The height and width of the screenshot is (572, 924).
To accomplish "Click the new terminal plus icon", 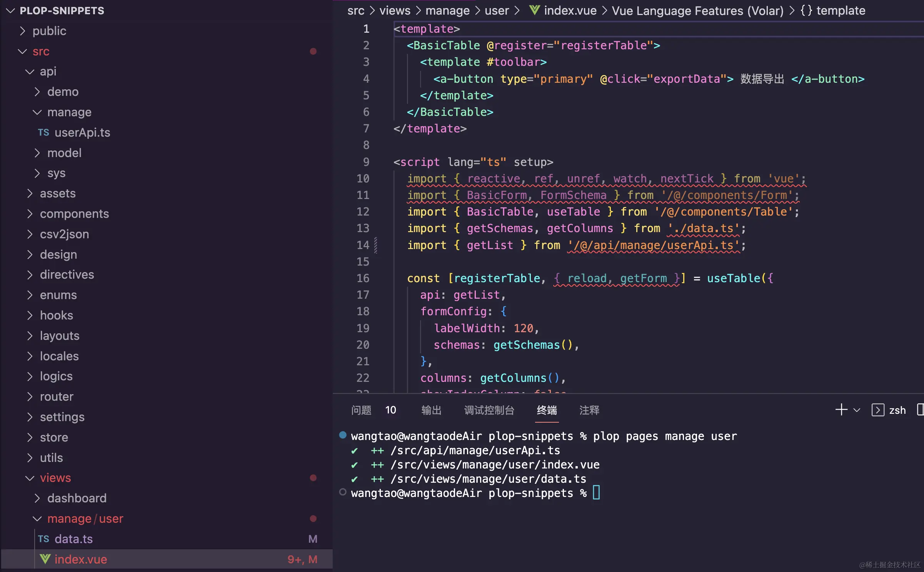I will (x=841, y=410).
